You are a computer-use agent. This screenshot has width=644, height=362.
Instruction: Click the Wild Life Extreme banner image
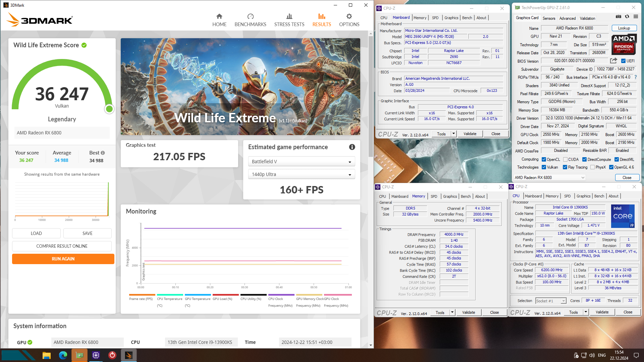[x=240, y=86]
